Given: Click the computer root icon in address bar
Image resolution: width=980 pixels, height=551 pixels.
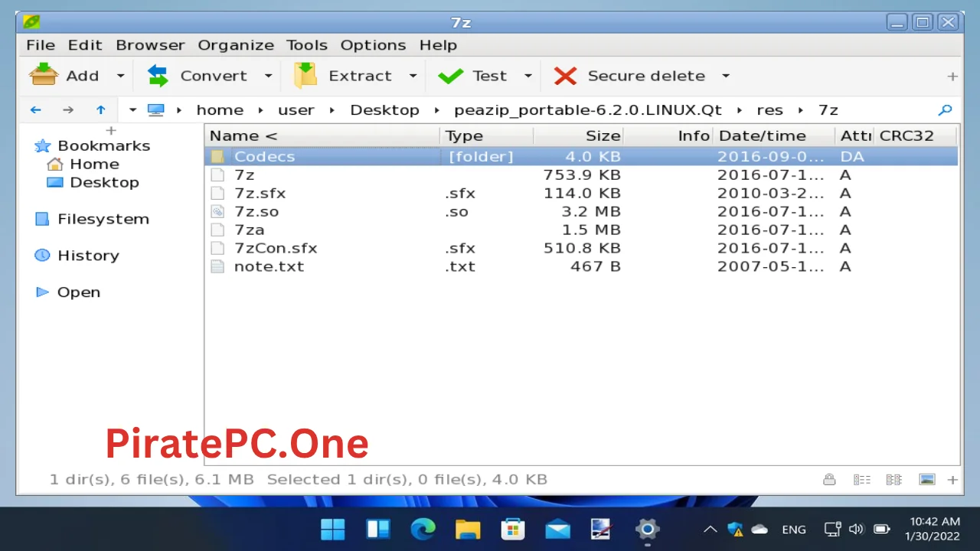Looking at the screenshot, I should (156, 110).
